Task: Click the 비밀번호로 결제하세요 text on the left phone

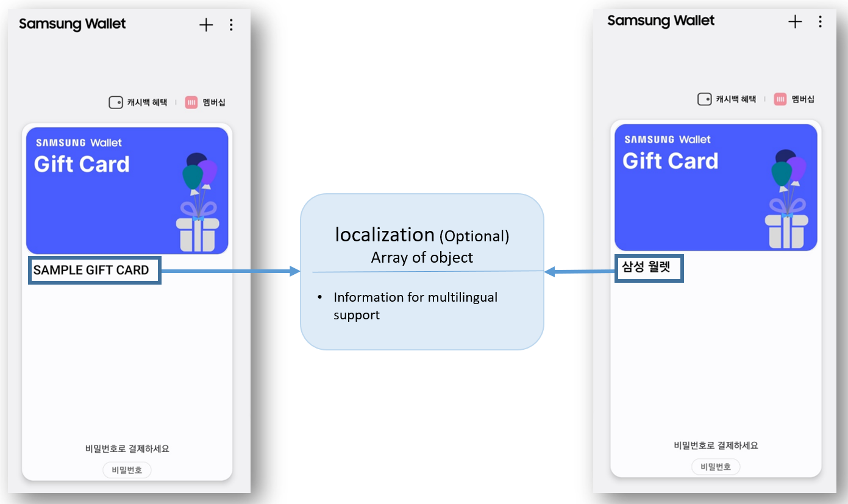Action: click(127, 449)
